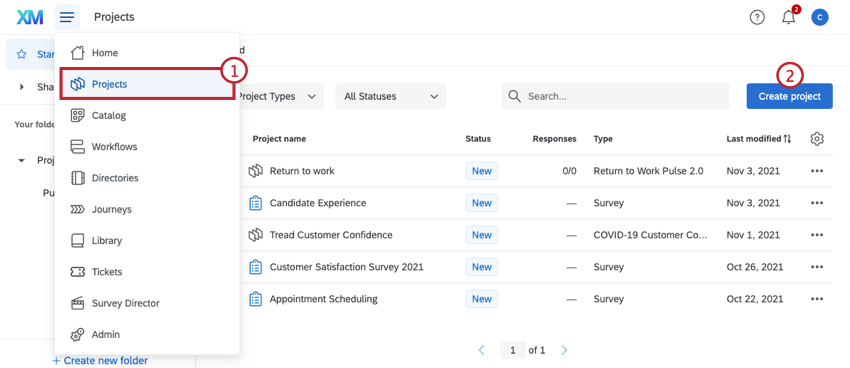This screenshot has width=850, height=368.
Task: Open table column settings gear
Action: [817, 139]
